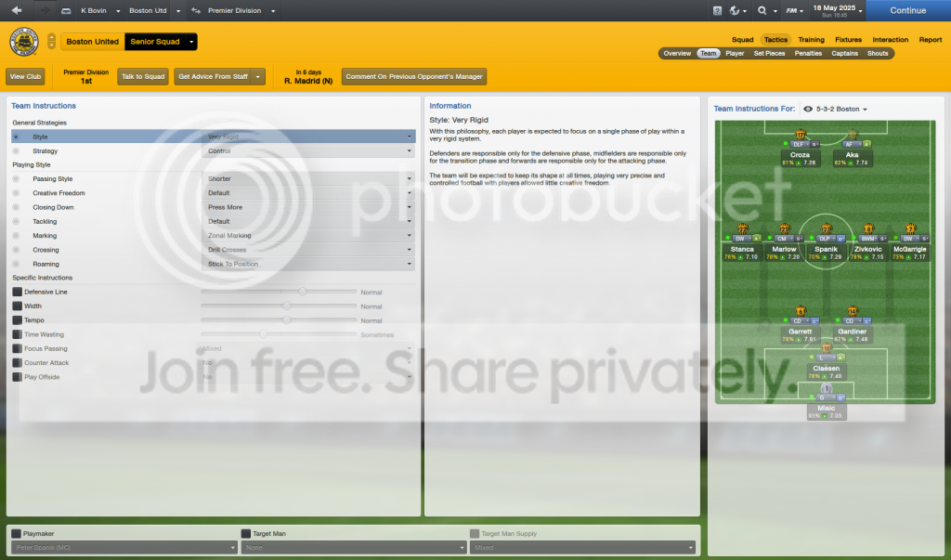Select Marlow's shirt icon on the pitch
The image size is (951, 560).
pyautogui.click(x=784, y=228)
